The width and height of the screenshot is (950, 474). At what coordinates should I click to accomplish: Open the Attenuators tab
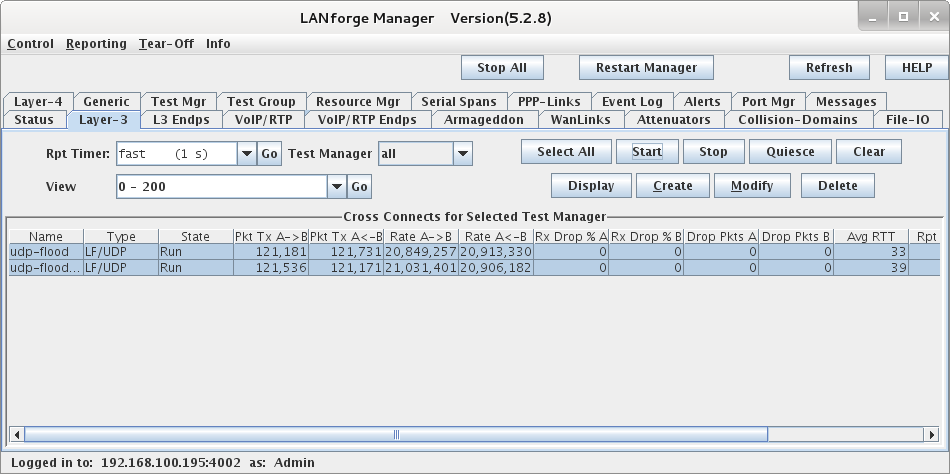click(674, 119)
